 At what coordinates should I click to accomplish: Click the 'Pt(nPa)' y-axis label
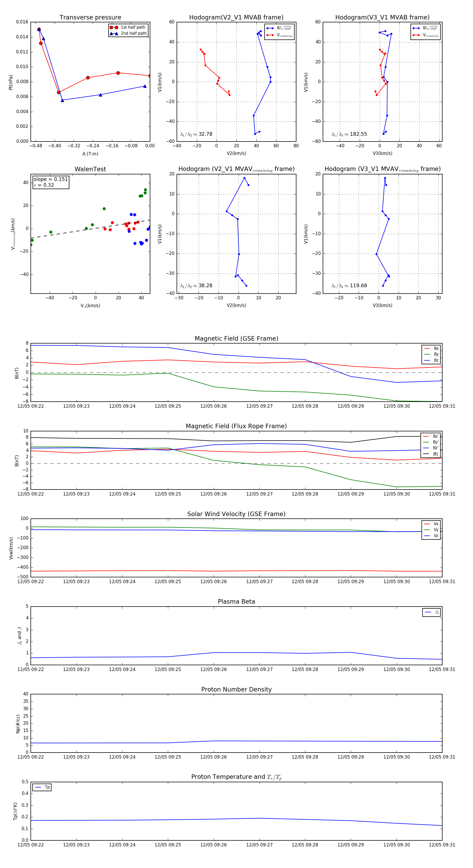pyautogui.click(x=11, y=82)
